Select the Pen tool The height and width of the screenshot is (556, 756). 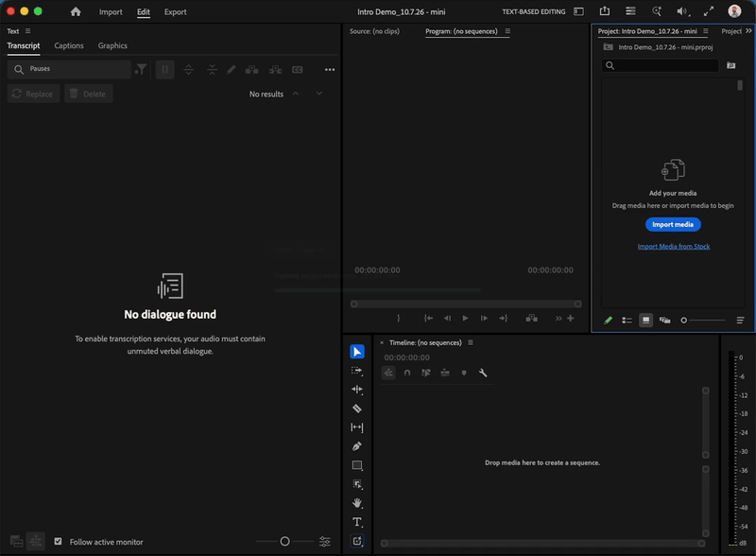pos(357,446)
